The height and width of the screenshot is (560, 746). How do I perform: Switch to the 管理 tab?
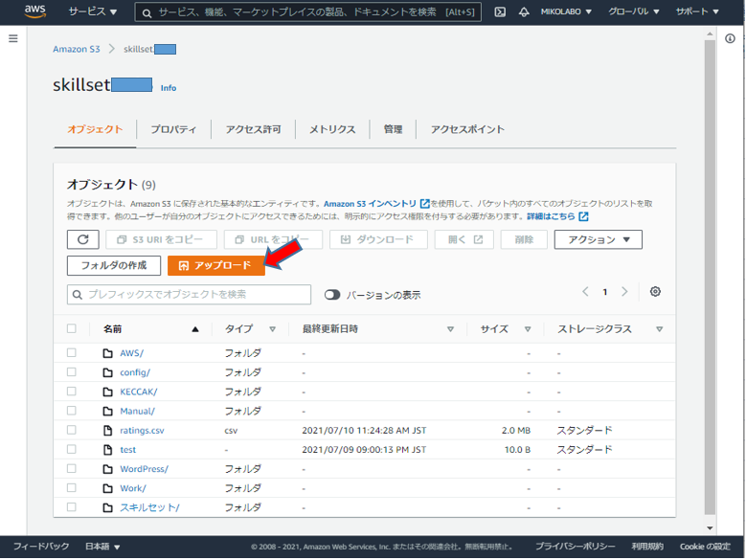[x=393, y=129]
